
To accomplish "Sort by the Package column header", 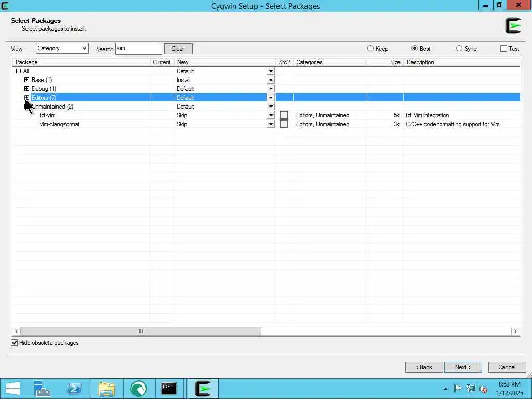I will [x=81, y=62].
